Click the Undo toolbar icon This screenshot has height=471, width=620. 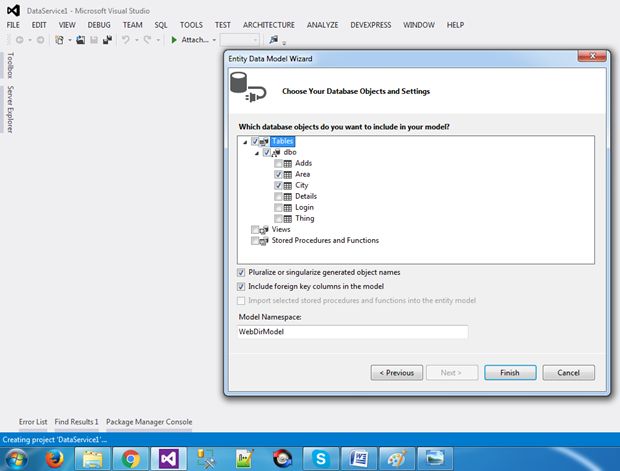click(126, 40)
